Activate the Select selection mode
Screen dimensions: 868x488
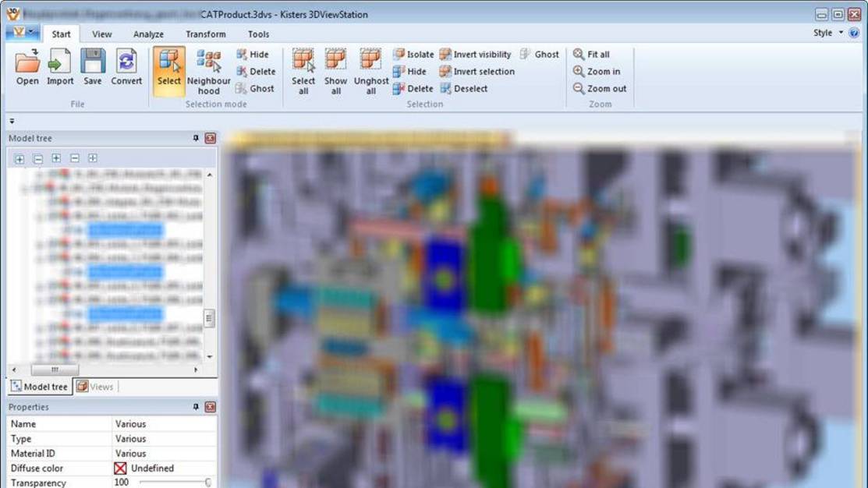pyautogui.click(x=168, y=72)
